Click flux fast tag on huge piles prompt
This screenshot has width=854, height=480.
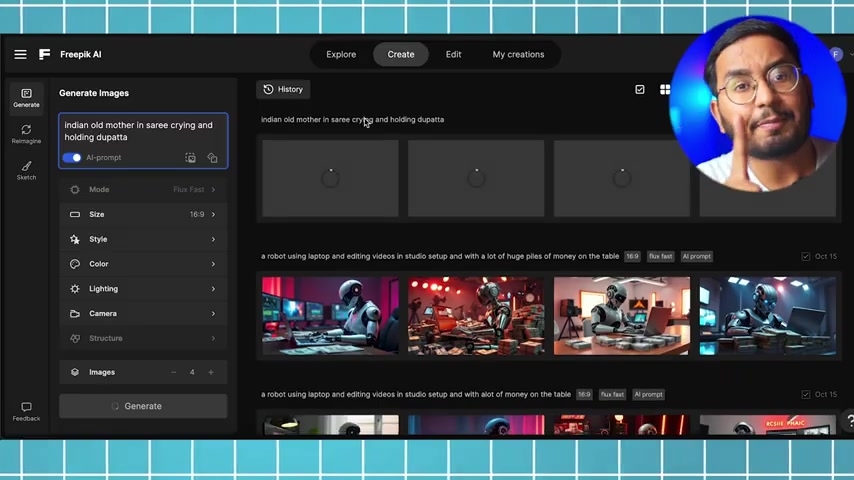(660, 257)
